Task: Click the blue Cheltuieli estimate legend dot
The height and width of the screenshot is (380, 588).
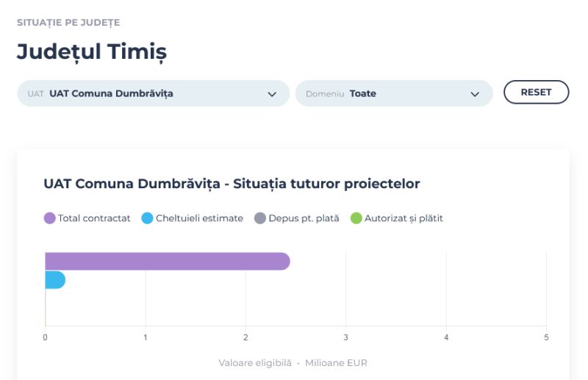Action: pos(147,218)
